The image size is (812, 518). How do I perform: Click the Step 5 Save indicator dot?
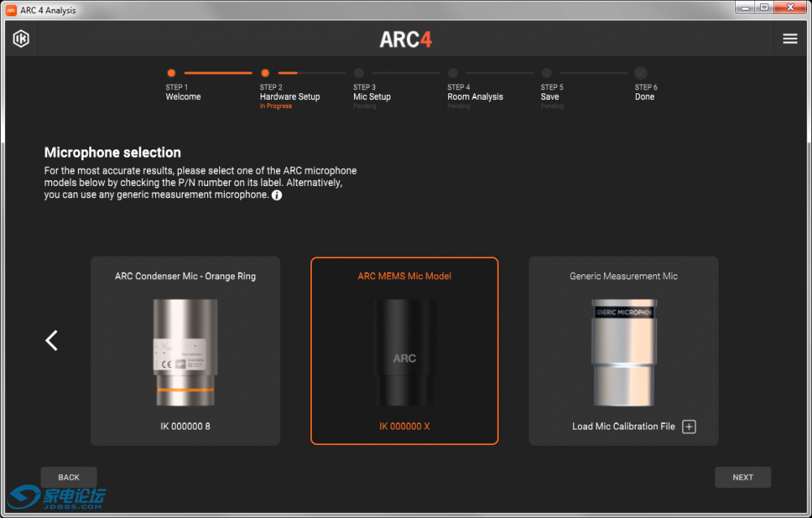pos(546,73)
